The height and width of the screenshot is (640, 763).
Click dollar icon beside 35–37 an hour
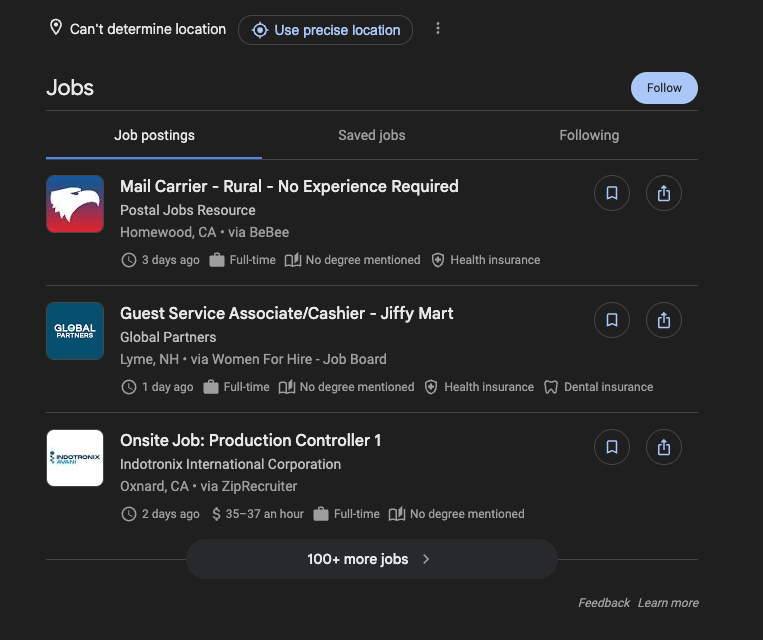click(x=217, y=514)
